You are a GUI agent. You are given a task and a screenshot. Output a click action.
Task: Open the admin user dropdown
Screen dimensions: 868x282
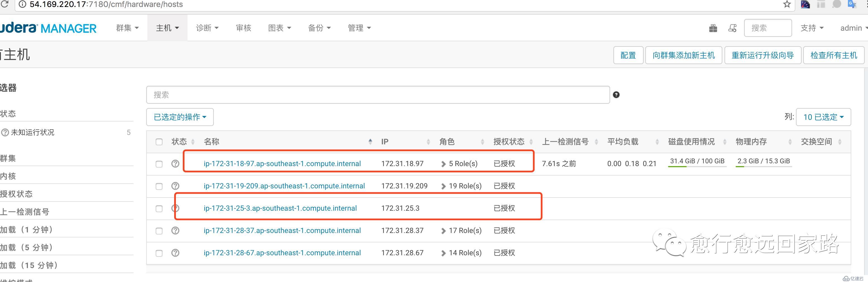click(x=853, y=28)
